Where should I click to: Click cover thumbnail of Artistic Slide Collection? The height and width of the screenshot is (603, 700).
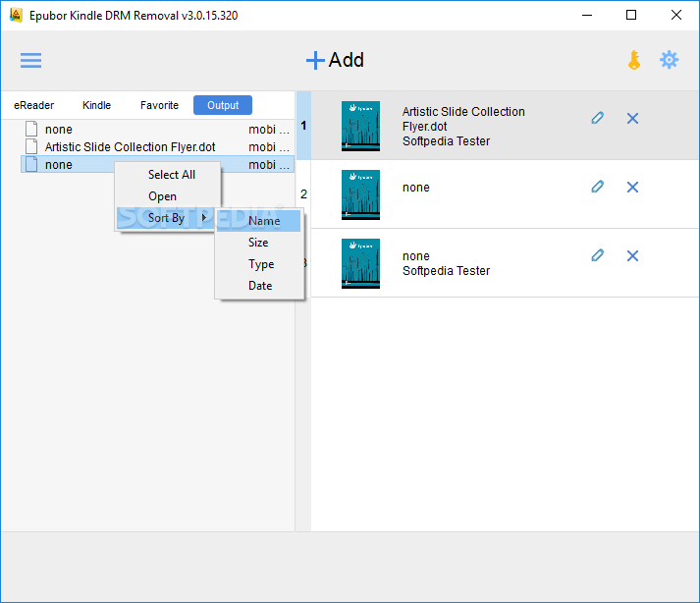[360, 126]
